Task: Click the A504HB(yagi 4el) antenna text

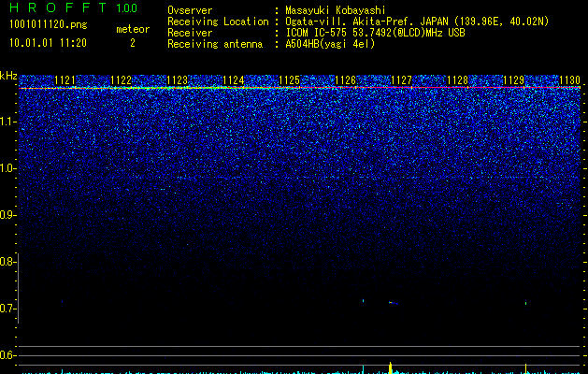Action: [x=330, y=44]
